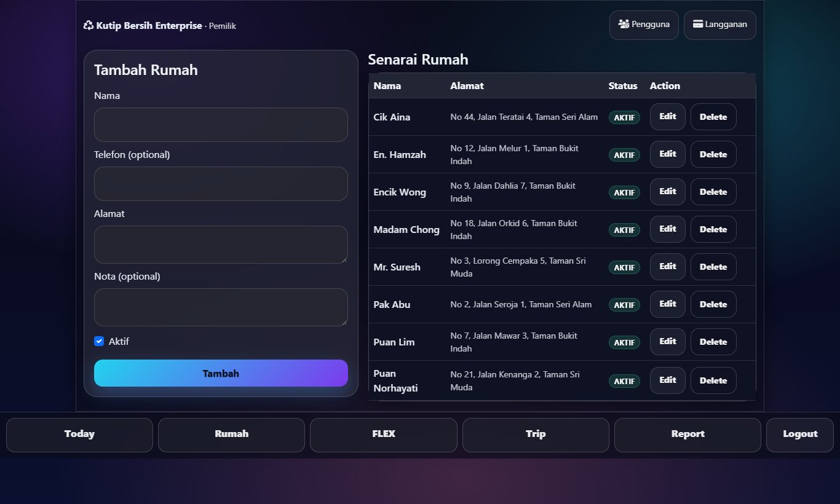Edit the Puan Norhayati record
Screen dimensions: 840x504
(x=667, y=380)
